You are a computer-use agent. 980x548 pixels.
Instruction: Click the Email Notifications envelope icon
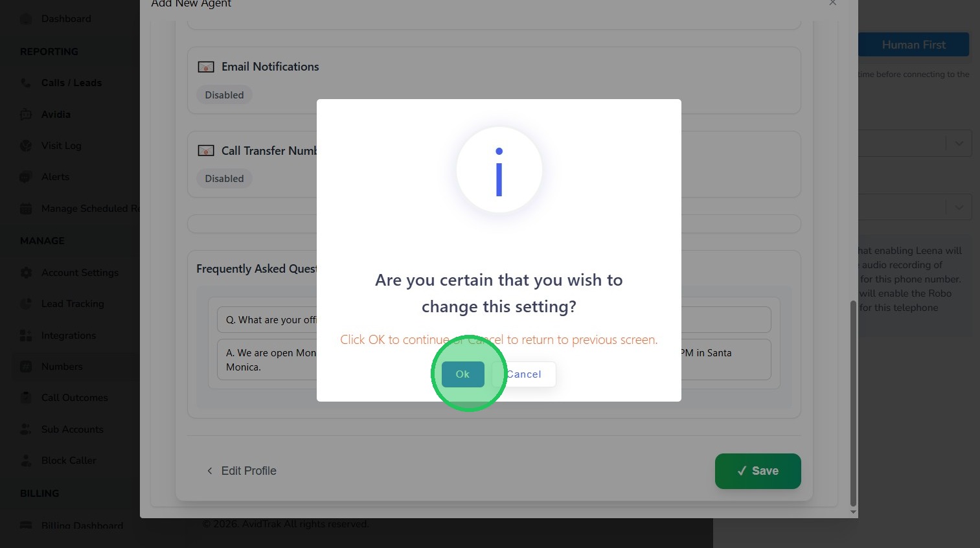click(x=206, y=67)
